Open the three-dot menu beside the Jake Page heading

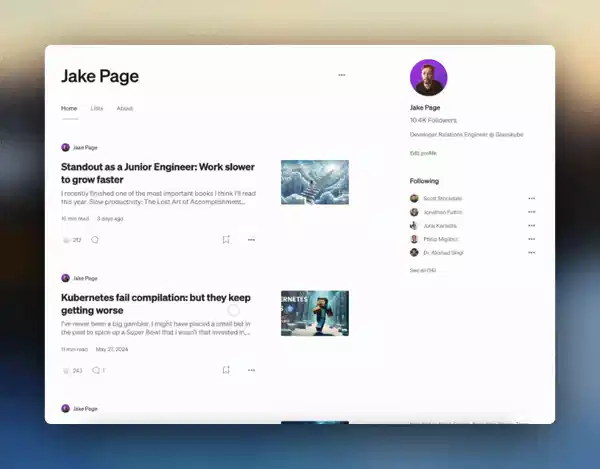coord(342,75)
